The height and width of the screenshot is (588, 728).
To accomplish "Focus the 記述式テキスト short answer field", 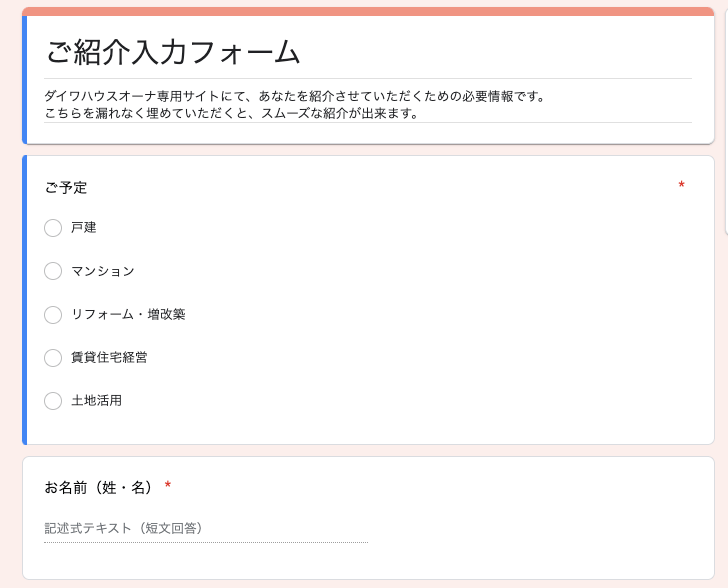I will tap(205, 528).
